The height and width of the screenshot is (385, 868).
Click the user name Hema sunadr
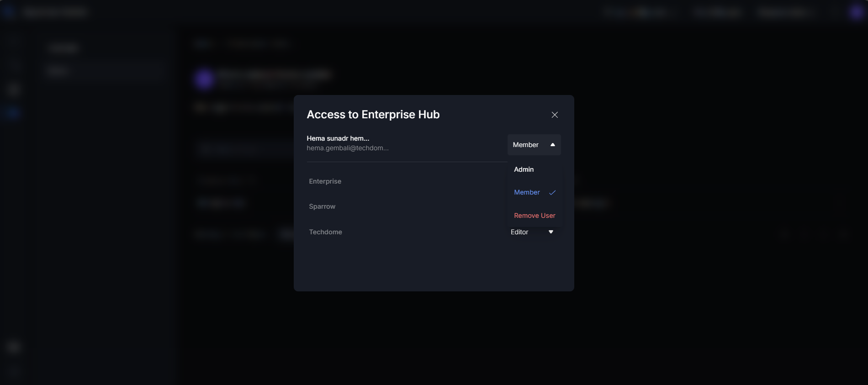(338, 138)
